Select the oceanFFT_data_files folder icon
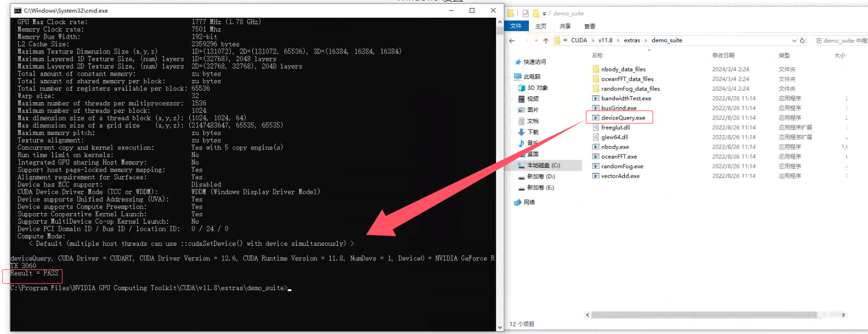 596,79
